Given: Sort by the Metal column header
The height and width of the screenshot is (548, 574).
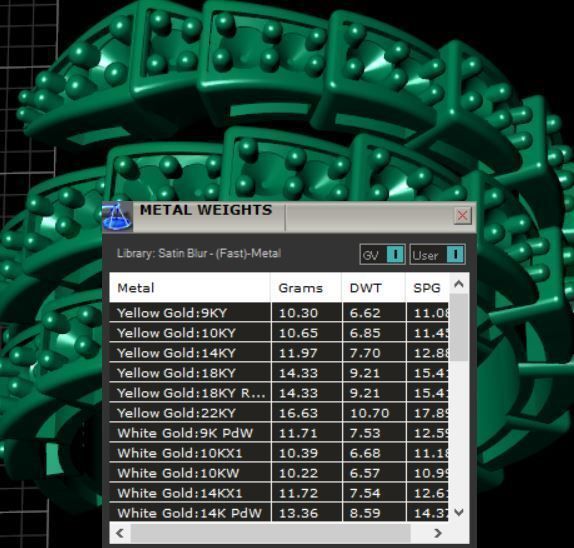Looking at the screenshot, I should point(190,288).
